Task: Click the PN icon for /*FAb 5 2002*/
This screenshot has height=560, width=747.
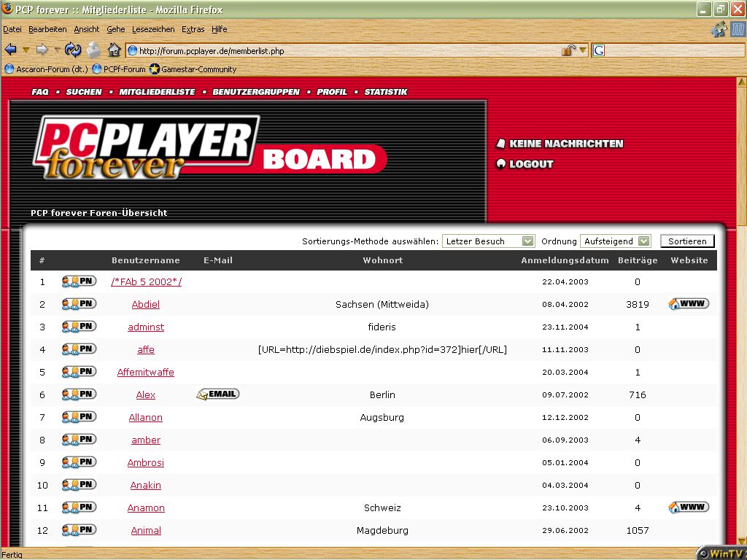Action: point(79,281)
